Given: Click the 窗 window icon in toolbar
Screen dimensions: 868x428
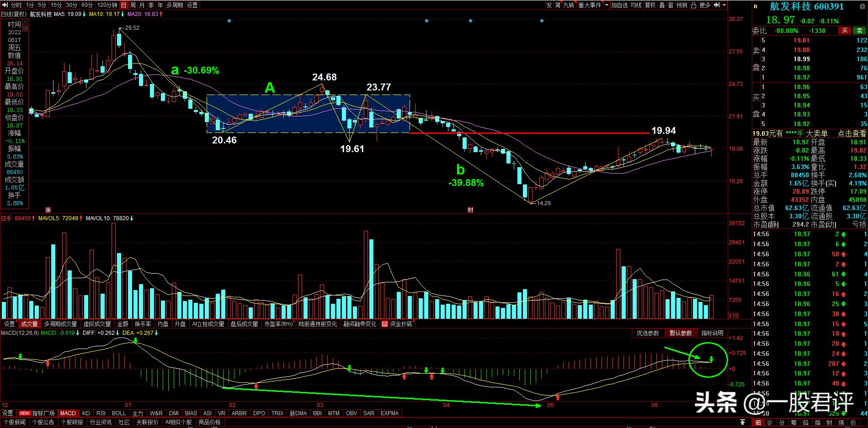Looking at the screenshot, I should [671, 5].
